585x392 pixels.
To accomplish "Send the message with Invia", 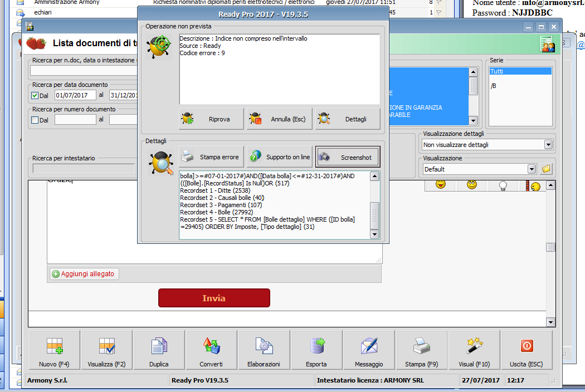I will coord(214,298).
